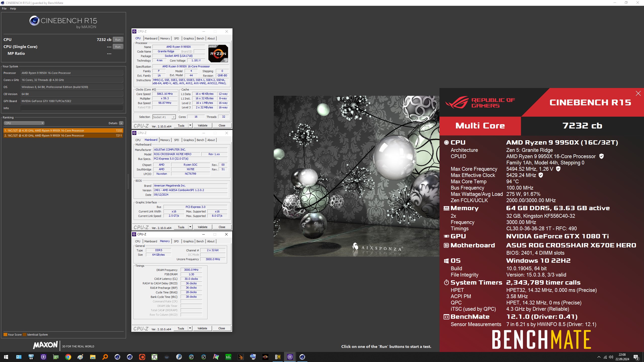The width and height of the screenshot is (644, 362).
Task: Open the orange magnifier search taskbar icon
Action: (105, 357)
